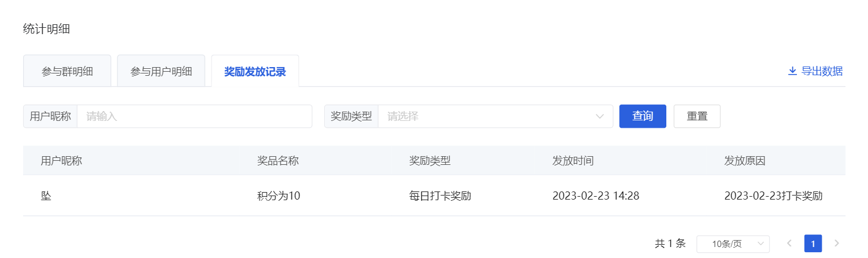Open the 10条/页 page size dropdown
Image resolution: width=868 pixels, height=258 pixels.
coord(733,244)
